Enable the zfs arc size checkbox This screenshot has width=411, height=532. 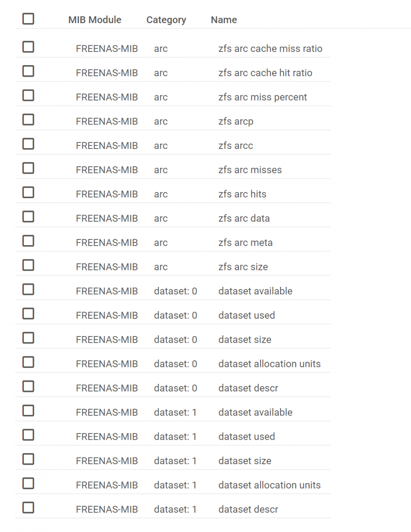point(28,265)
